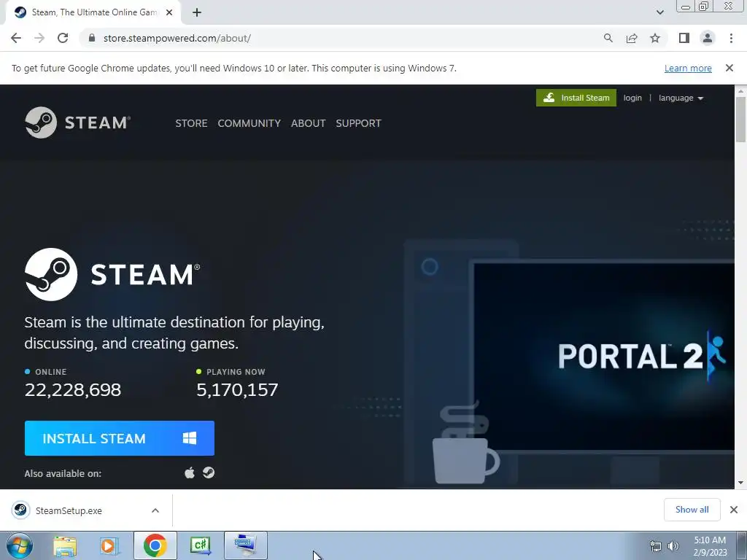Reload the page
747x560 pixels.
63,38
